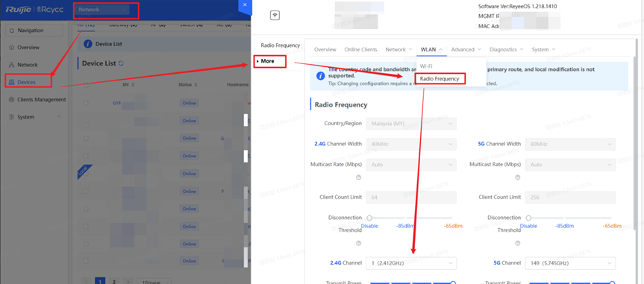Expand System menu in left sidebar
Viewport: 644px width, 284px height.
[x=34, y=117]
